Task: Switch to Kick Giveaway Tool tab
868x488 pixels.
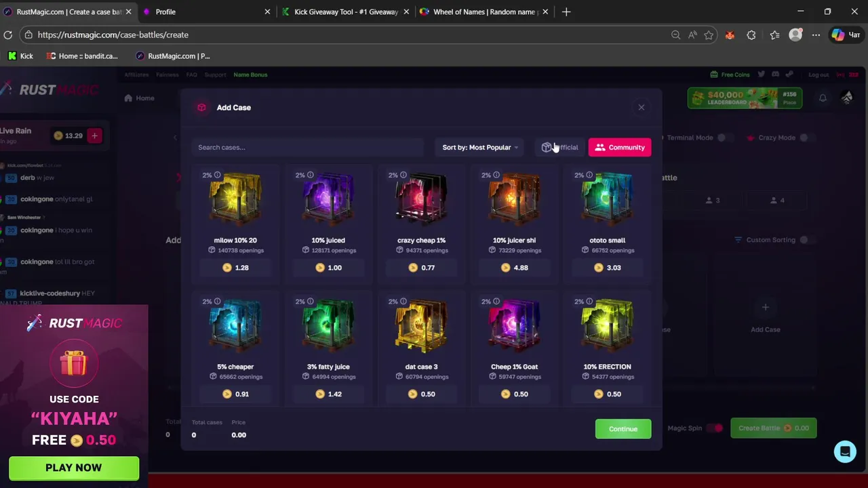Action: (344, 12)
